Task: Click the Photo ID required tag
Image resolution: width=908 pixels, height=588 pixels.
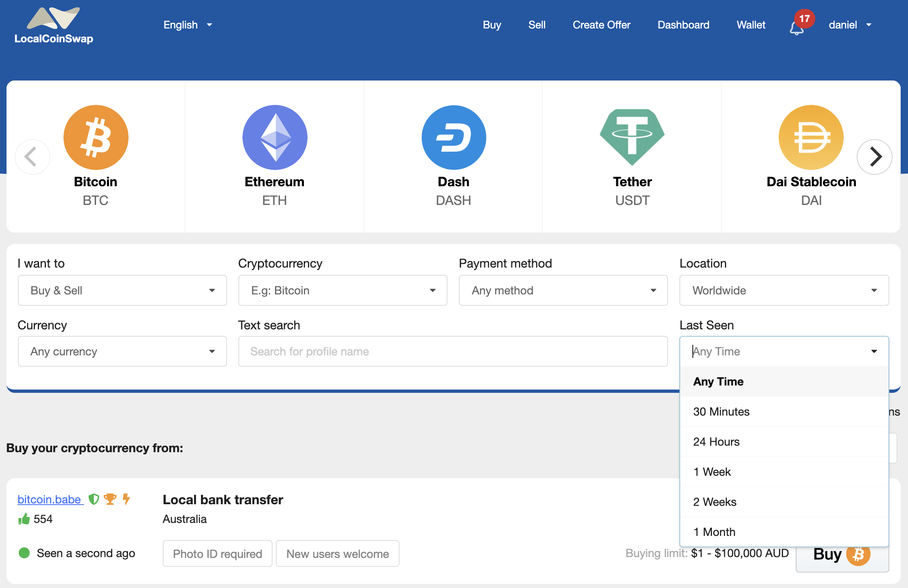Action: (218, 553)
